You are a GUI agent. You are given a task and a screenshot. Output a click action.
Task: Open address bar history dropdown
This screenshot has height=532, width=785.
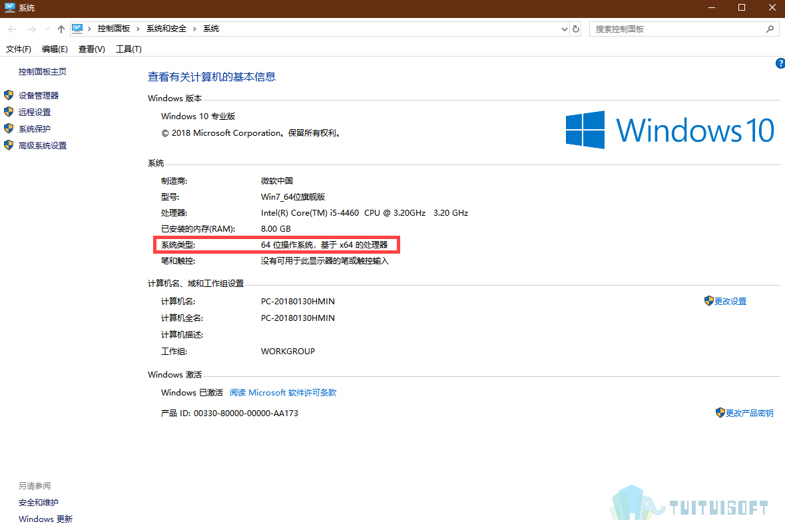(x=564, y=29)
